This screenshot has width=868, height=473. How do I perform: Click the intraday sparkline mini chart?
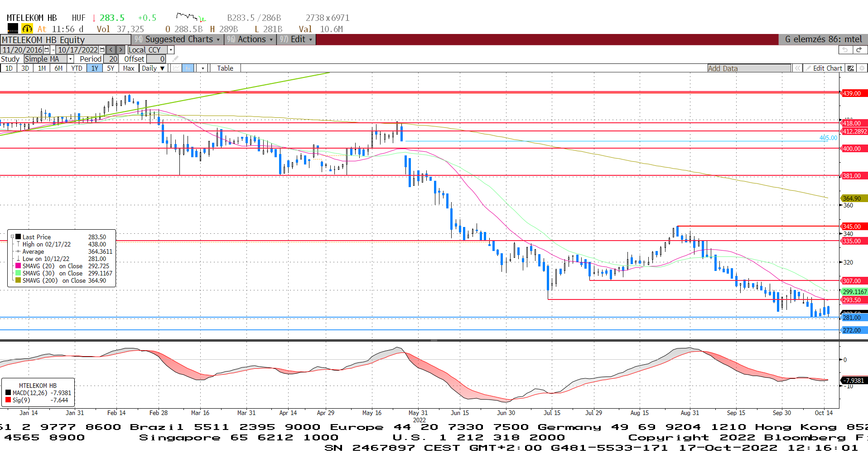(191, 17)
